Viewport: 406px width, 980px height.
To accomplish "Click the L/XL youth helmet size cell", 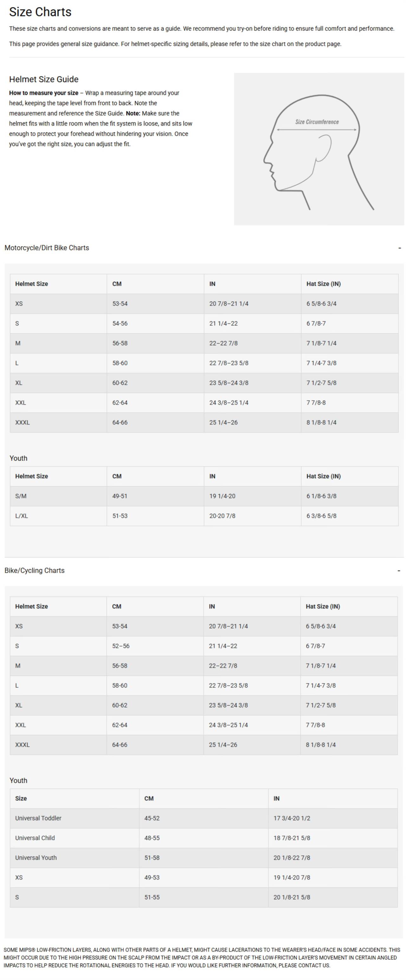I will click(x=22, y=516).
